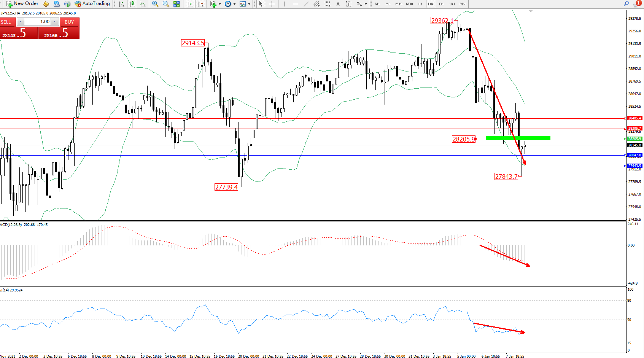Click the lot volume field showing 1.00

tap(38, 22)
